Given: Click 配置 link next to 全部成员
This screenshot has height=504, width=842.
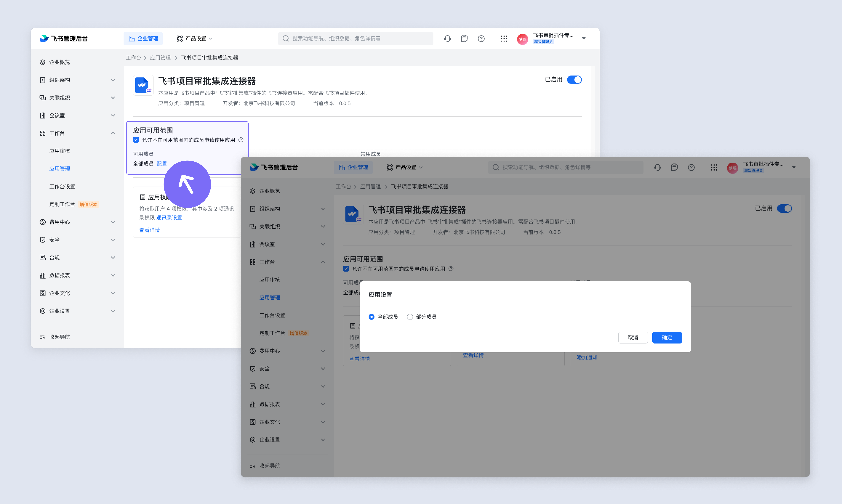Looking at the screenshot, I should point(162,164).
